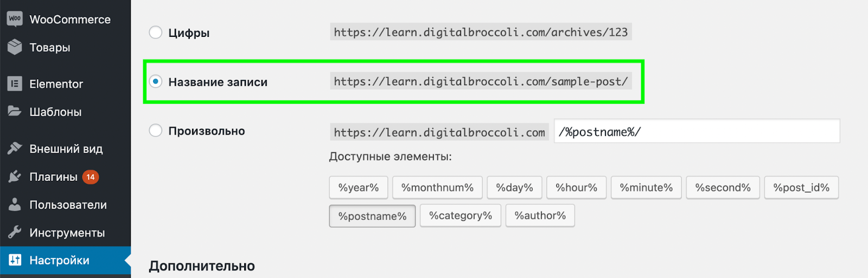Click the Инструменты wrench icon
Viewport: 868px width, 278px height.
(15, 232)
